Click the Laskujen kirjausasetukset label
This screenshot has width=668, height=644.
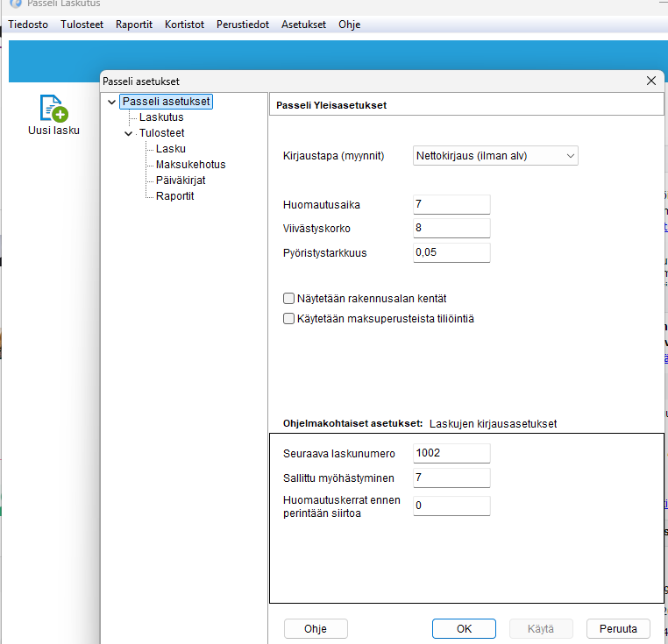pyautogui.click(x=493, y=424)
